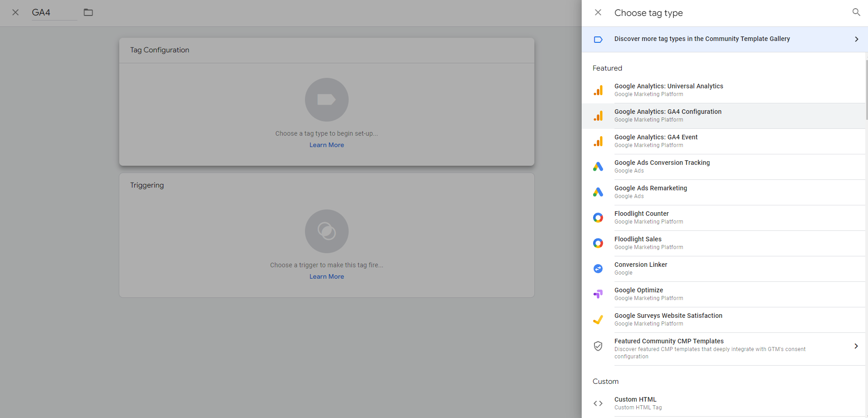
Task: Click the Google Analytics: GA4 Configuration icon
Action: (598, 115)
